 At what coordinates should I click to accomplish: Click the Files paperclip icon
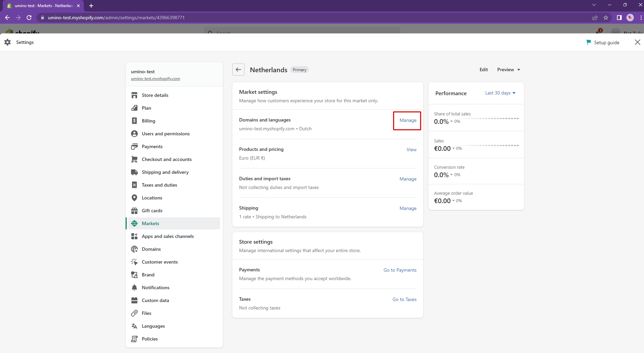134,313
